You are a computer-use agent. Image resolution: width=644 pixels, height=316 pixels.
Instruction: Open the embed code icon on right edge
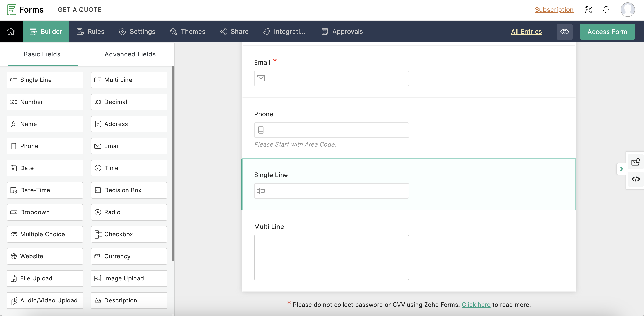(x=635, y=179)
